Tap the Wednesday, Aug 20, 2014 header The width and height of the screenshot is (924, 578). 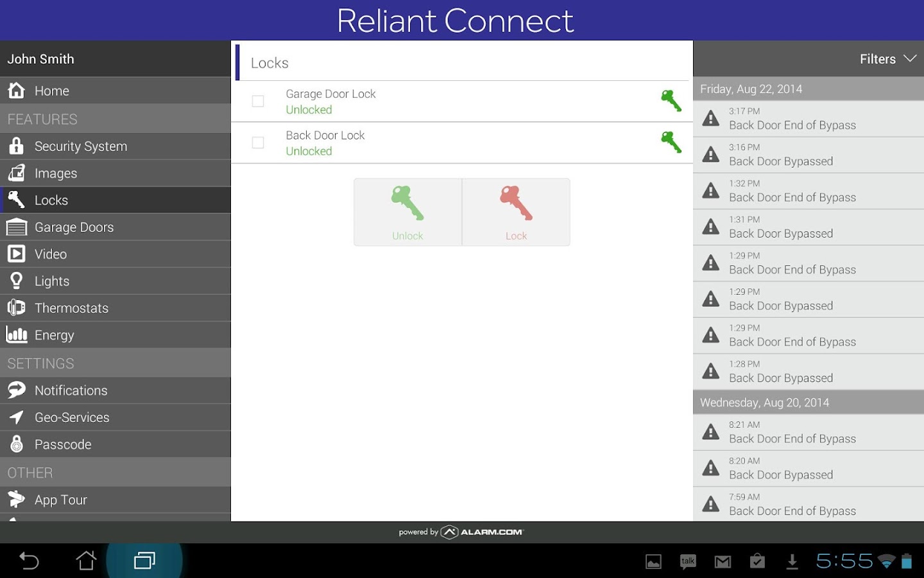[x=809, y=402]
